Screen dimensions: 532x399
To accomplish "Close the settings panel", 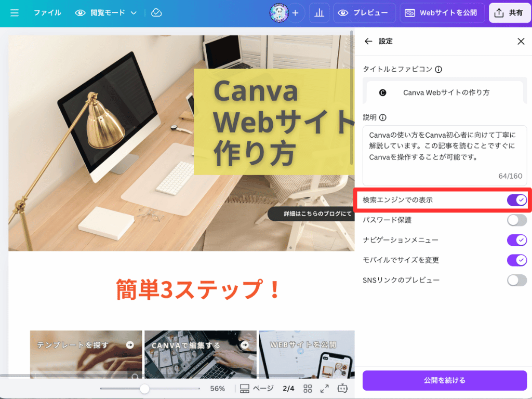I will [521, 42].
